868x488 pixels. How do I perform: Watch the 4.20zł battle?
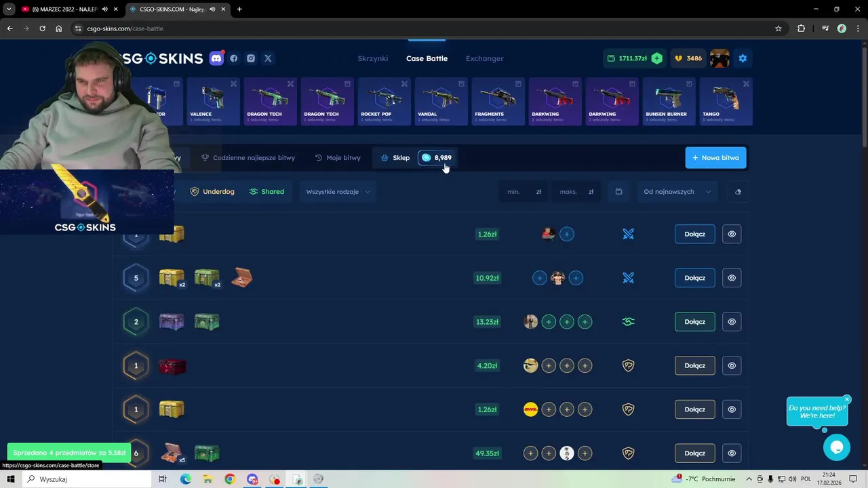tap(732, 365)
